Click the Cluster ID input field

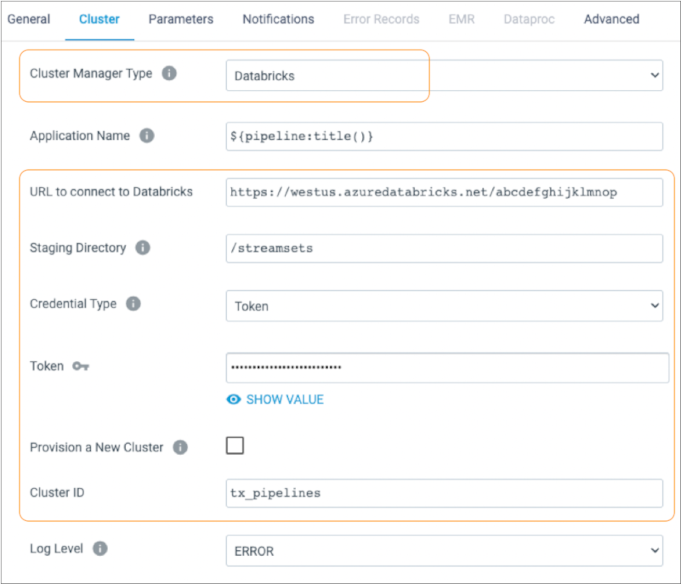[444, 494]
